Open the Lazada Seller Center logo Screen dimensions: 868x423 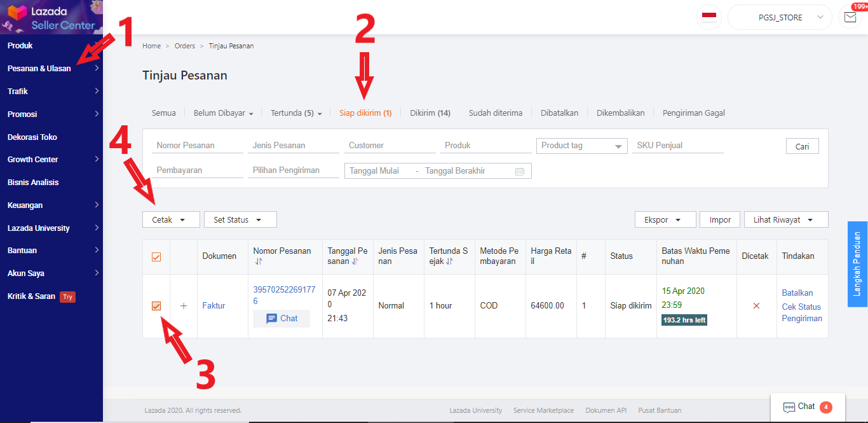[51, 17]
